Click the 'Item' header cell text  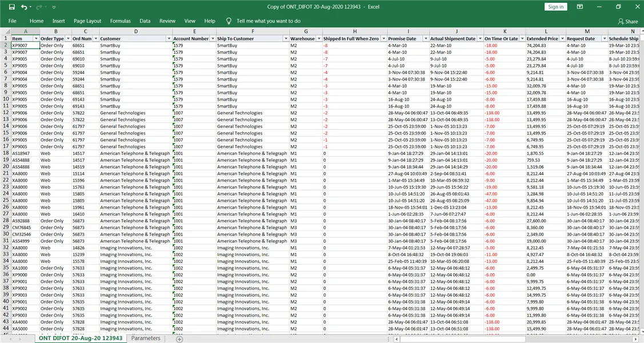[x=17, y=39]
